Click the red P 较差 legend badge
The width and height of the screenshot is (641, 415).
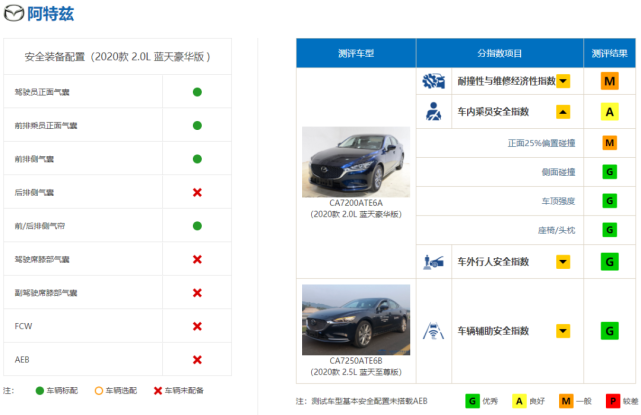[613, 401]
